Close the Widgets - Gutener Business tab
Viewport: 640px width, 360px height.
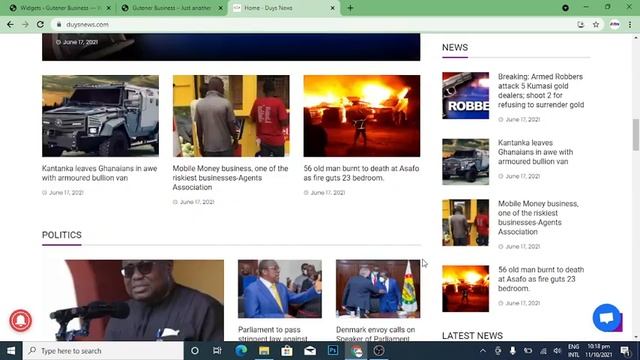pos(109,8)
